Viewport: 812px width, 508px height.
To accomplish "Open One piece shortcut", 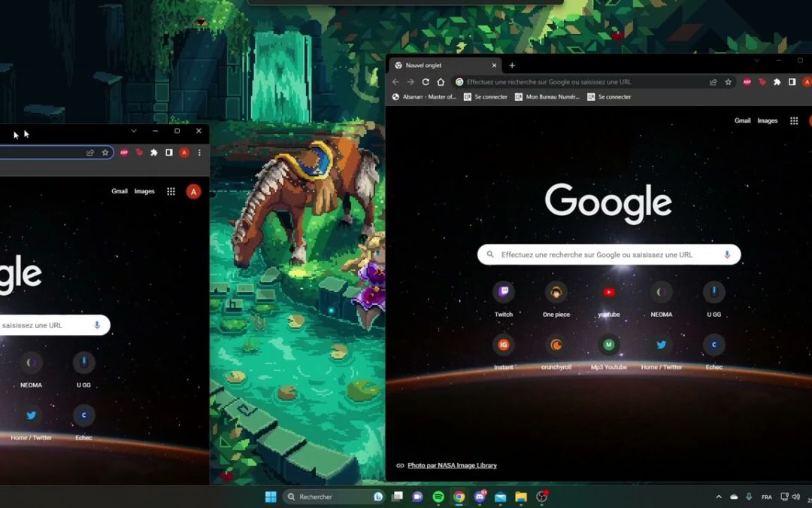I will click(x=556, y=300).
